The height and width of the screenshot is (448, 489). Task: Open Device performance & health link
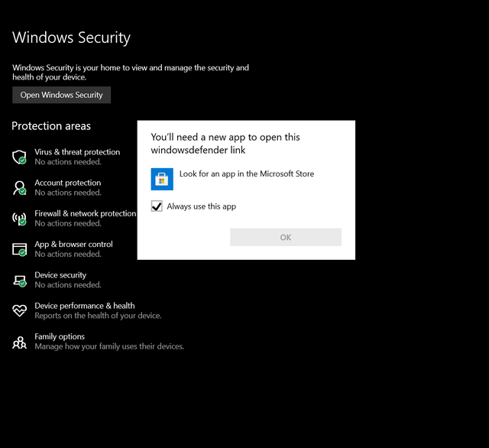85,306
